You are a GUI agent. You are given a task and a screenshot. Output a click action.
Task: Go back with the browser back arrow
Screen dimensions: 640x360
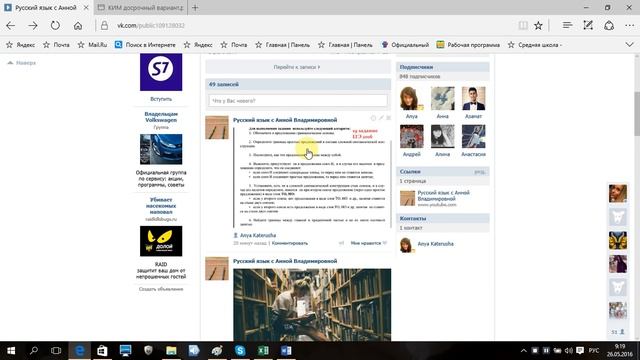[x=11, y=26]
